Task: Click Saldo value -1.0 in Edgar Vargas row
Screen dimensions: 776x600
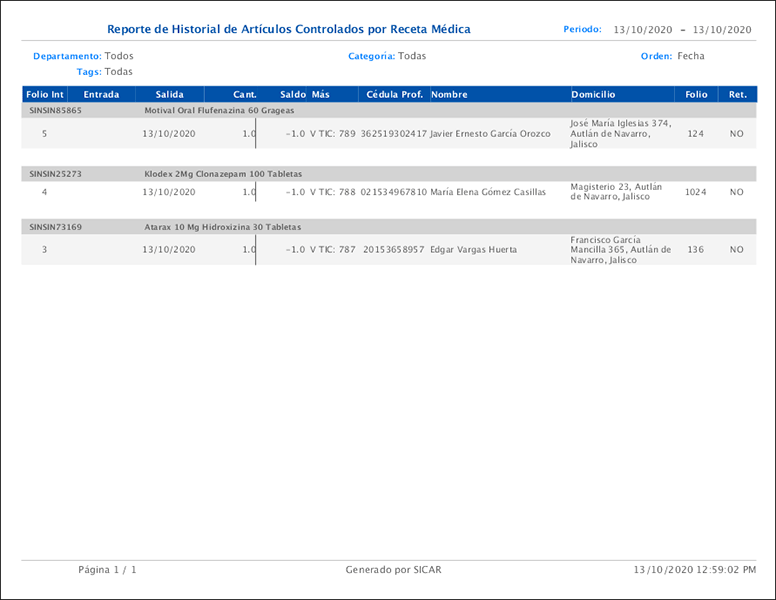Action: pyautogui.click(x=295, y=250)
